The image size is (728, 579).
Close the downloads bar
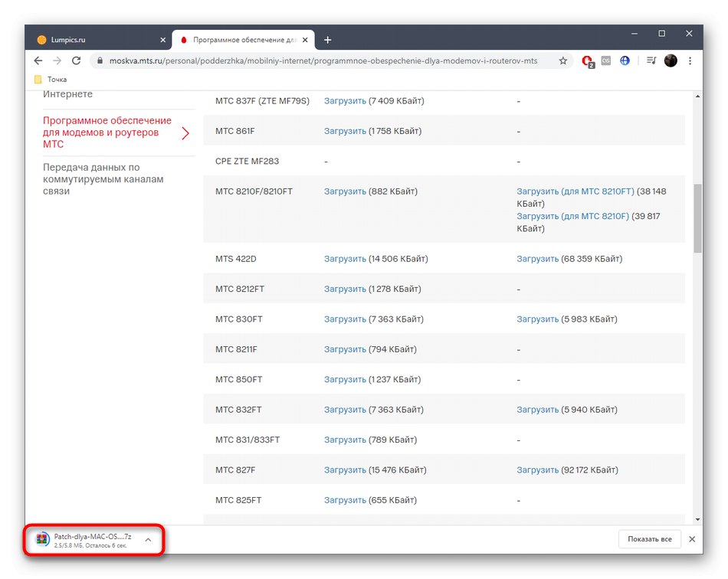(692, 539)
